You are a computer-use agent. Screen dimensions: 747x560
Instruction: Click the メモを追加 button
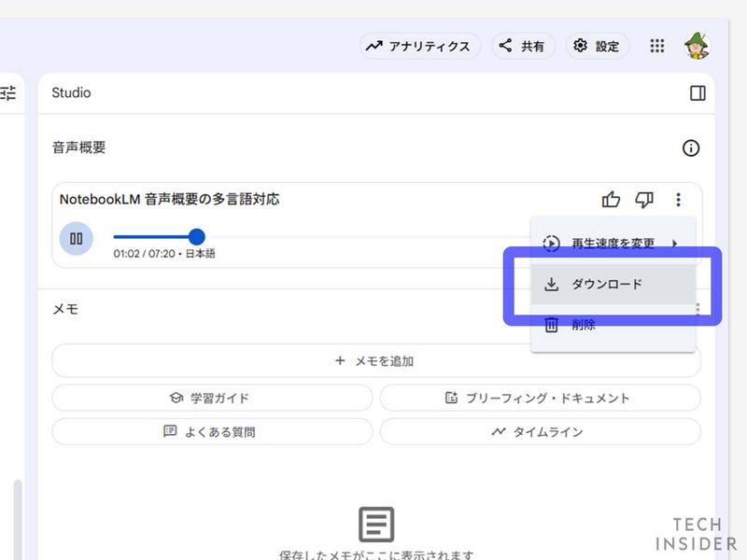(x=373, y=360)
